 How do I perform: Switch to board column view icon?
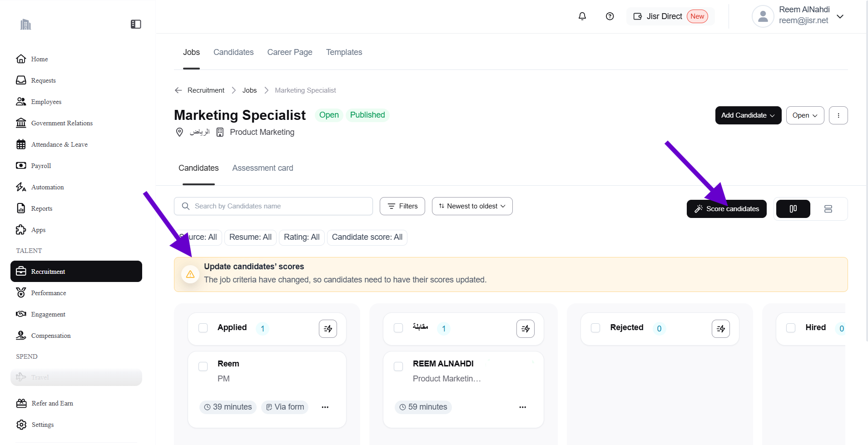click(x=793, y=209)
